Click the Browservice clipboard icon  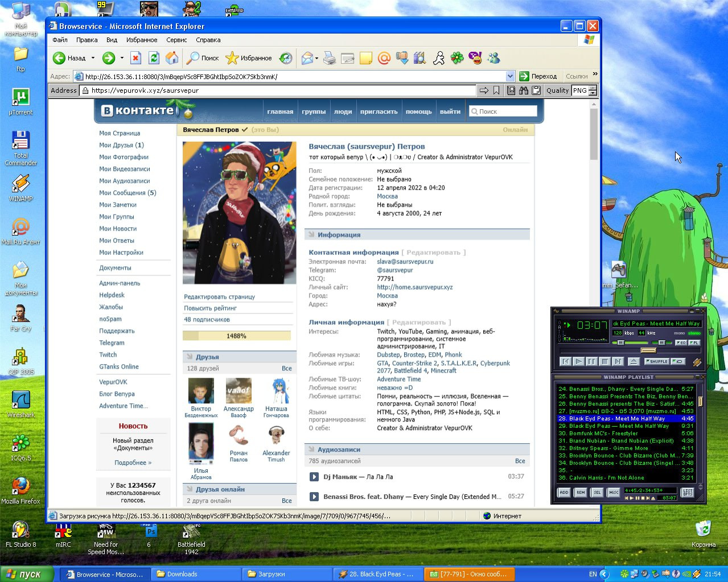point(536,90)
